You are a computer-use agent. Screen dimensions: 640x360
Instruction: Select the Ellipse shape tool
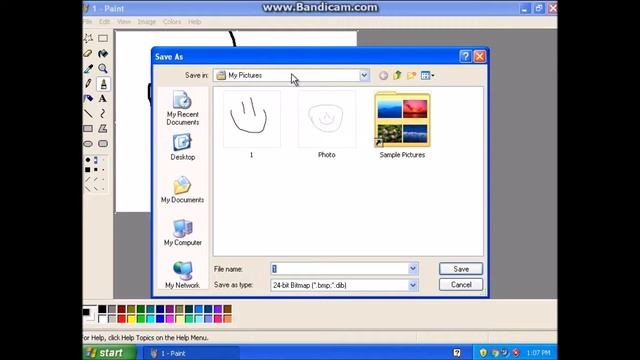[88, 144]
